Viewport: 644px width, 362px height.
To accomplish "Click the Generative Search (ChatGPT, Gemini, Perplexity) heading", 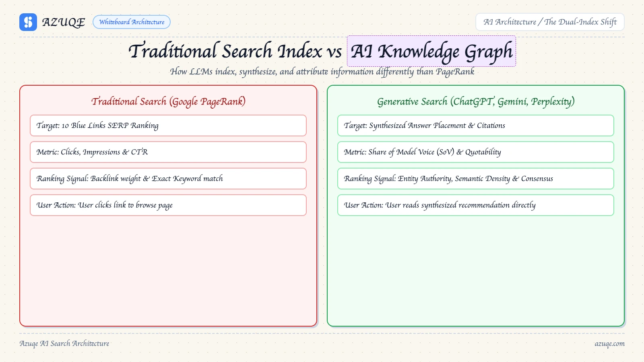I will [476, 101].
